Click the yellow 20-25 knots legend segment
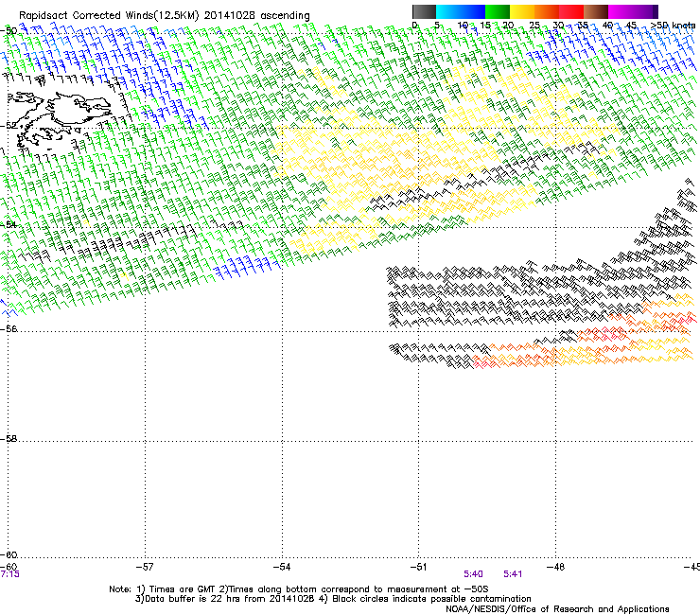The image size is (700, 615). click(522, 11)
